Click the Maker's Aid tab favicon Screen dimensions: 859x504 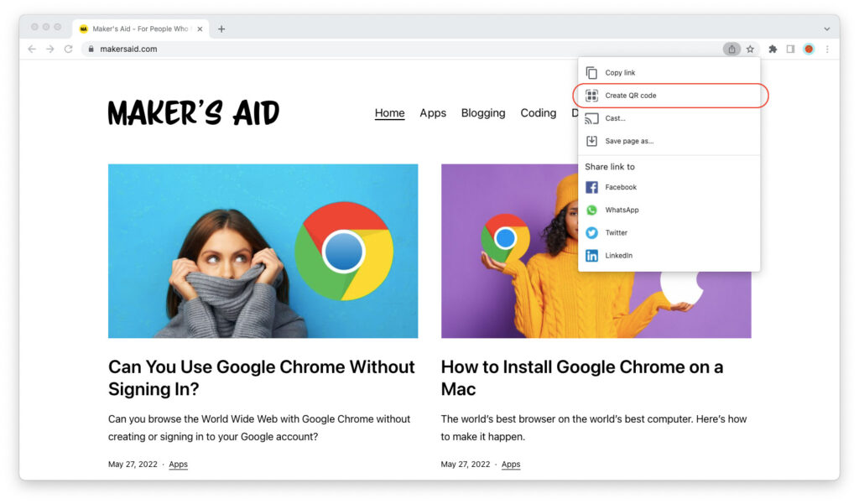[84, 29]
